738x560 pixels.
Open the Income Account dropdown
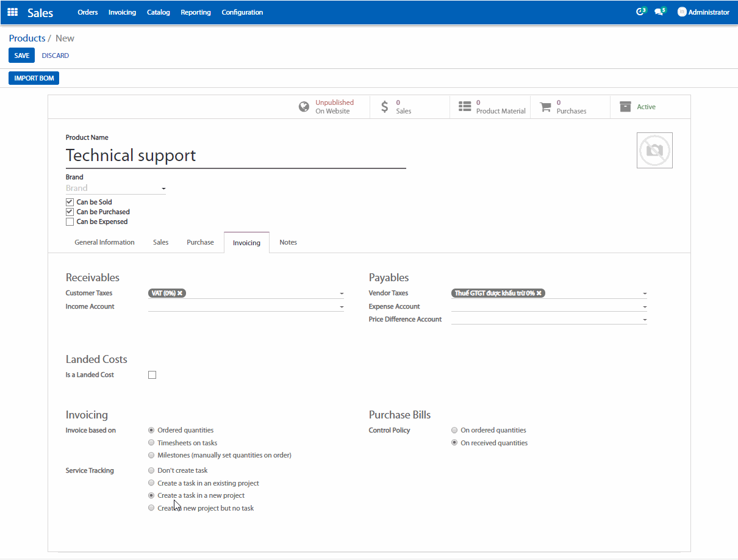click(x=342, y=307)
